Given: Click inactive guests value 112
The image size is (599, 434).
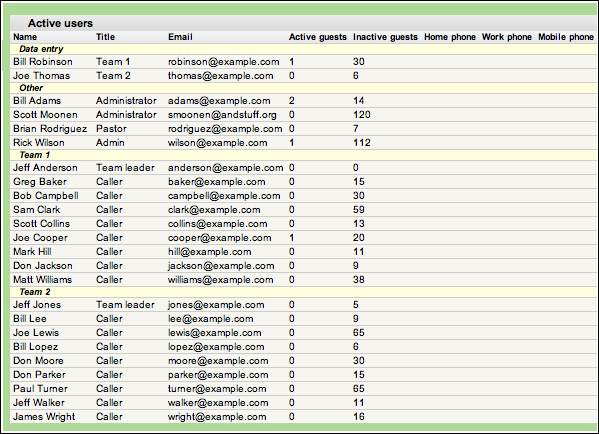Looking at the screenshot, I should coord(362,143).
